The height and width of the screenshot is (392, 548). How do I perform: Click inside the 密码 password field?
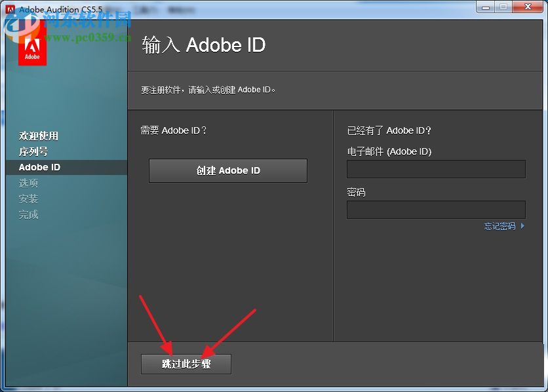point(436,210)
